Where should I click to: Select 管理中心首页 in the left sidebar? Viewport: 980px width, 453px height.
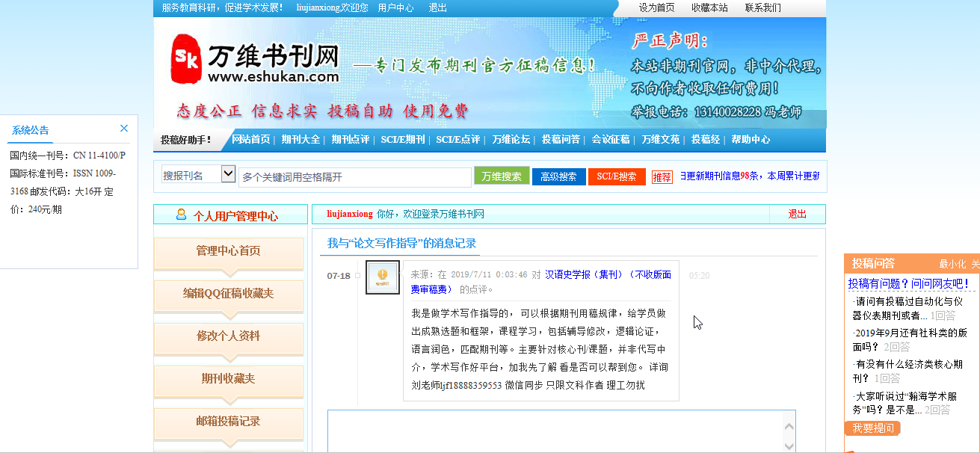coord(228,251)
